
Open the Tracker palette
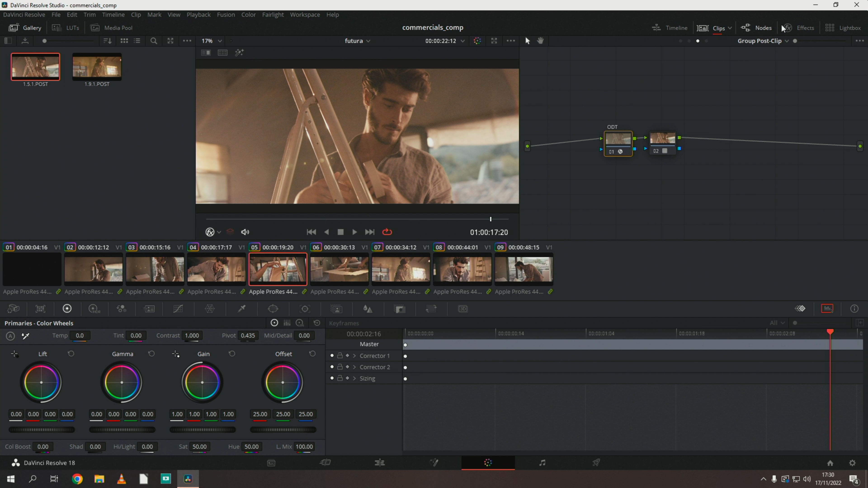305,309
